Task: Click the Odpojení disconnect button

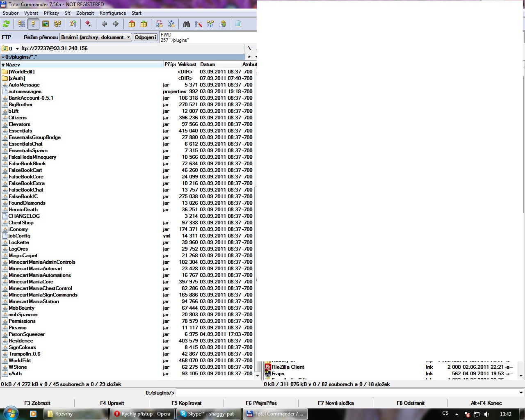Action: click(x=146, y=37)
